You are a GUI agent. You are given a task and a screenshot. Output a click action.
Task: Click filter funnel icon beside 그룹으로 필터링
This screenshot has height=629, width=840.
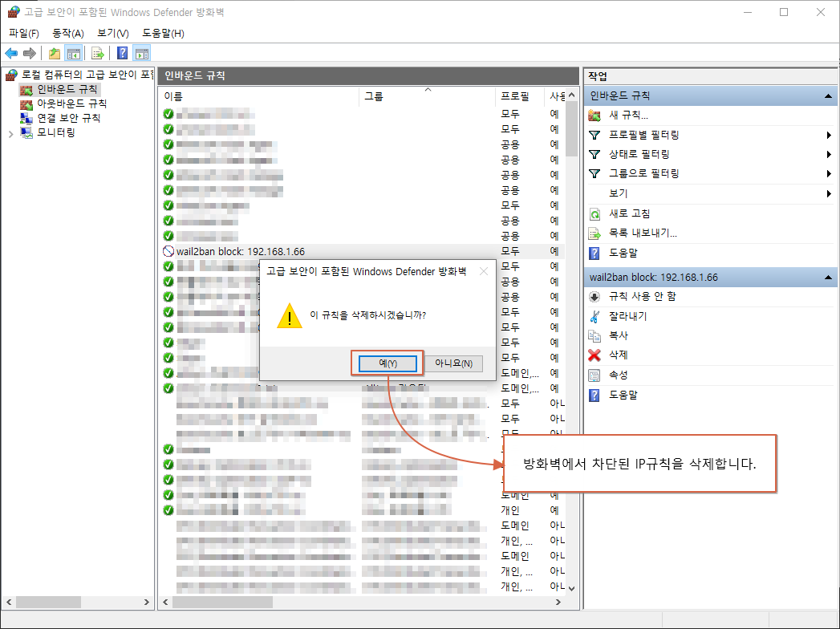tap(594, 173)
